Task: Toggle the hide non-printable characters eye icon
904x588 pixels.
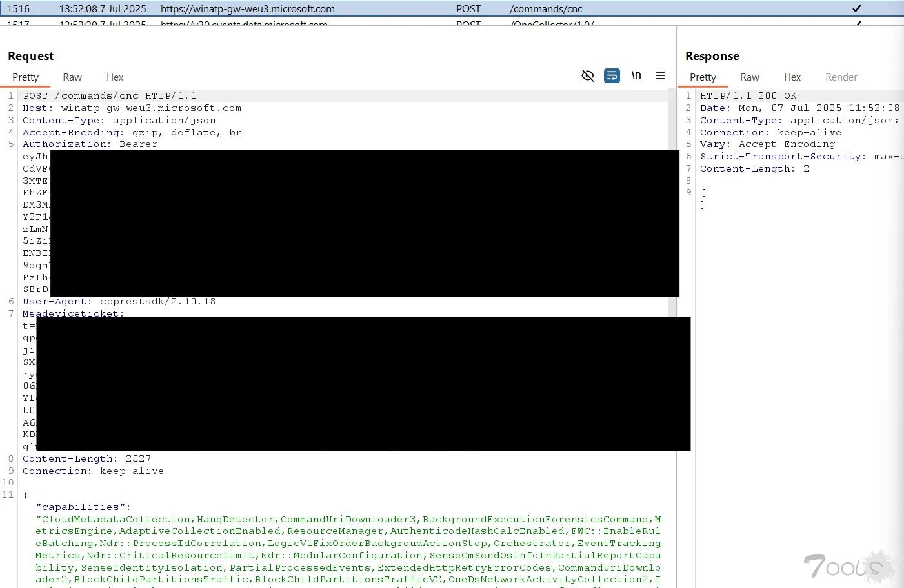Action: tap(587, 76)
